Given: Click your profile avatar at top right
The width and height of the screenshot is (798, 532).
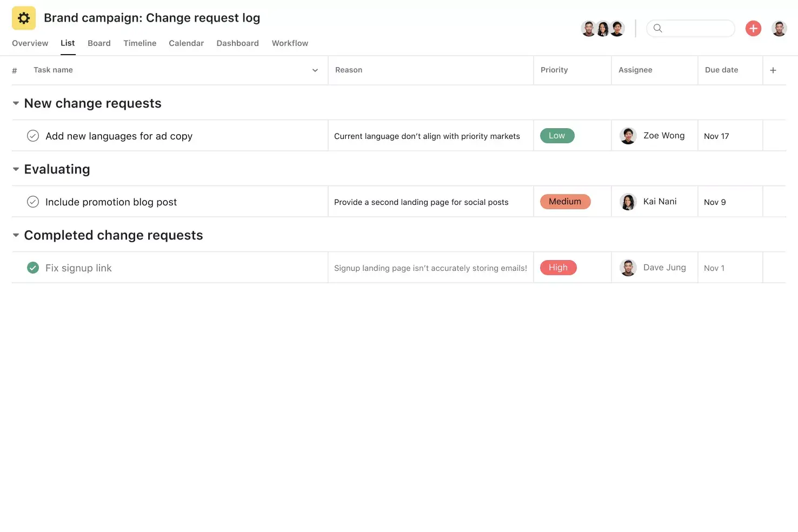Looking at the screenshot, I should point(779,28).
